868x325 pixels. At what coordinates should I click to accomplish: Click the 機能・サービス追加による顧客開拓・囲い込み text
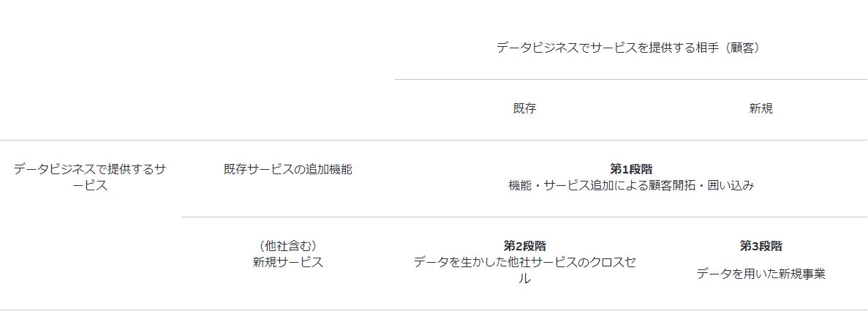pyautogui.click(x=630, y=186)
